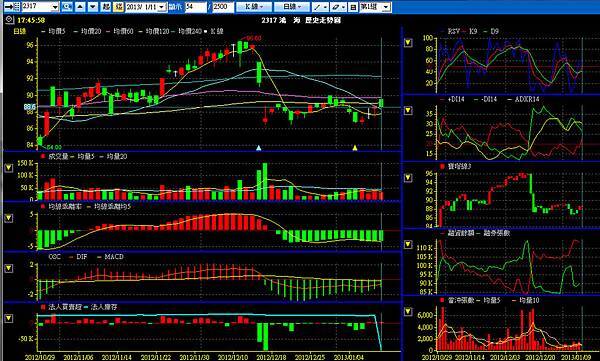The height and width of the screenshot is (361, 600).
Task: Click the total count field showing 2500
Action: 222,7
